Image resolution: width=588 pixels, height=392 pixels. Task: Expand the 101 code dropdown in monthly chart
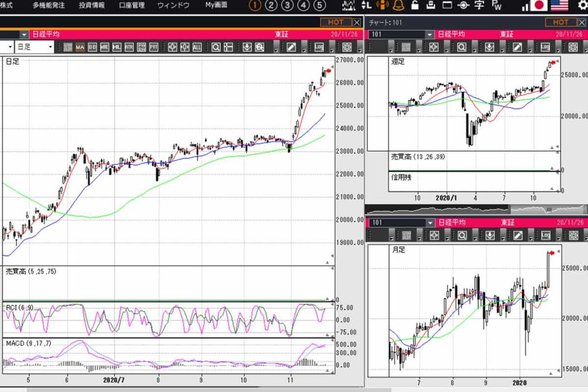tap(430, 223)
